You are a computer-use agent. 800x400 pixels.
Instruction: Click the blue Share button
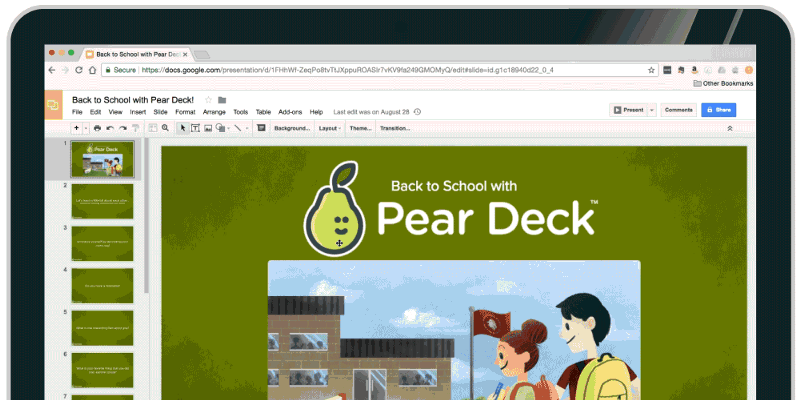[x=719, y=110]
